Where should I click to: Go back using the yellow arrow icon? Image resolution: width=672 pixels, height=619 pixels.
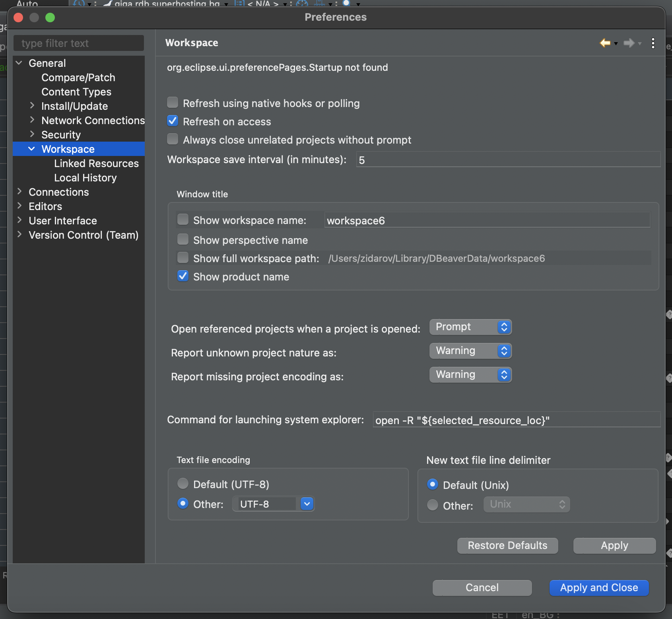tap(605, 43)
